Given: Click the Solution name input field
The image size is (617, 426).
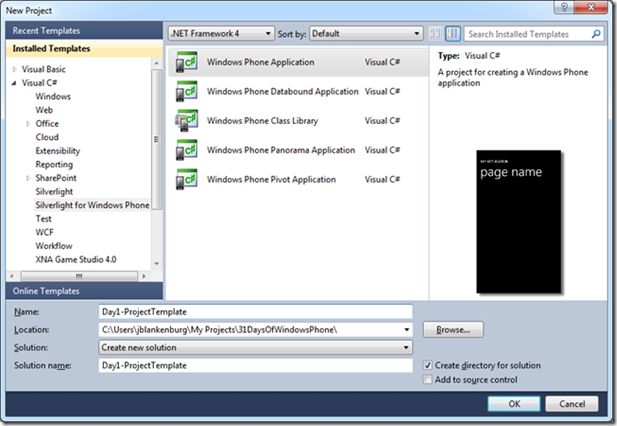Looking at the screenshot, I should pyautogui.click(x=255, y=365).
